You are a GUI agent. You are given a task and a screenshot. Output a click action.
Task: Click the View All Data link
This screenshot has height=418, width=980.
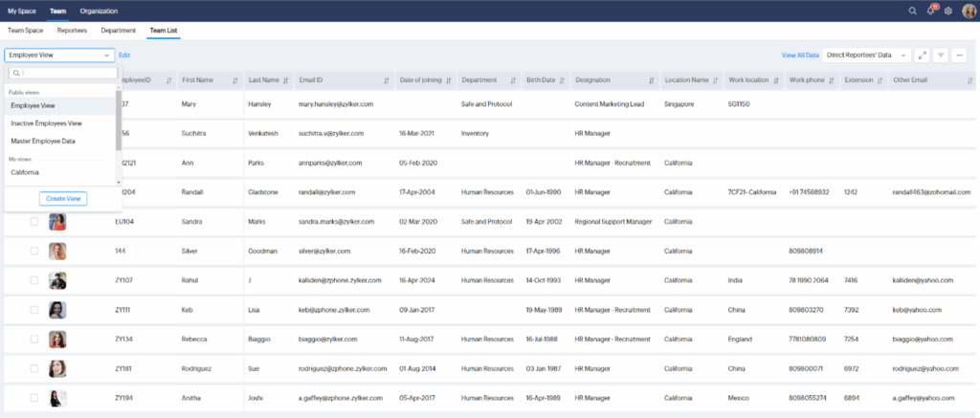coord(800,55)
